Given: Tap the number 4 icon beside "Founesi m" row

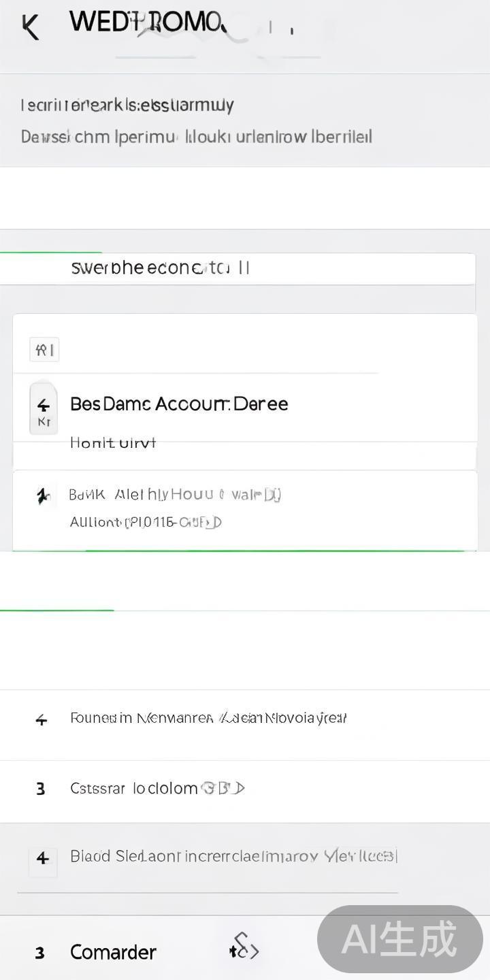Looking at the screenshot, I should point(42,719).
